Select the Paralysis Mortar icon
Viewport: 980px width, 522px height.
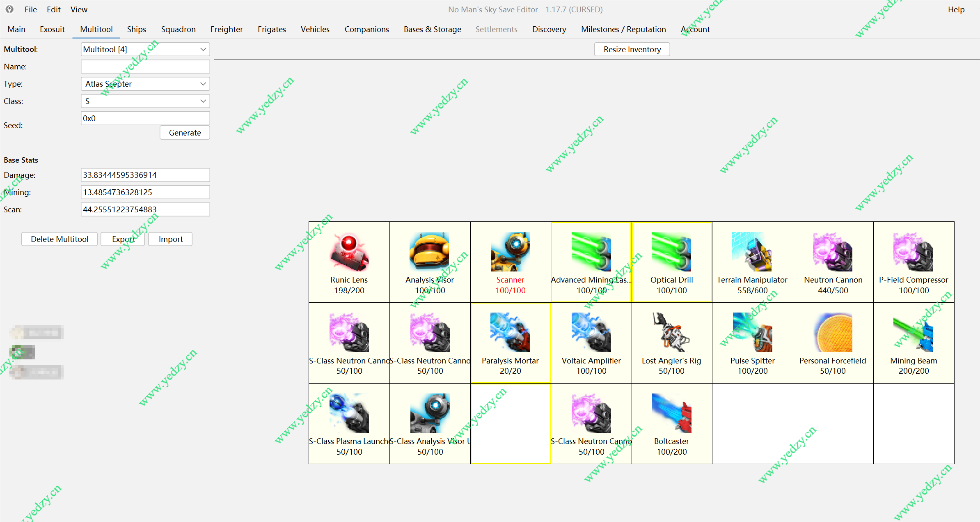[510, 332]
